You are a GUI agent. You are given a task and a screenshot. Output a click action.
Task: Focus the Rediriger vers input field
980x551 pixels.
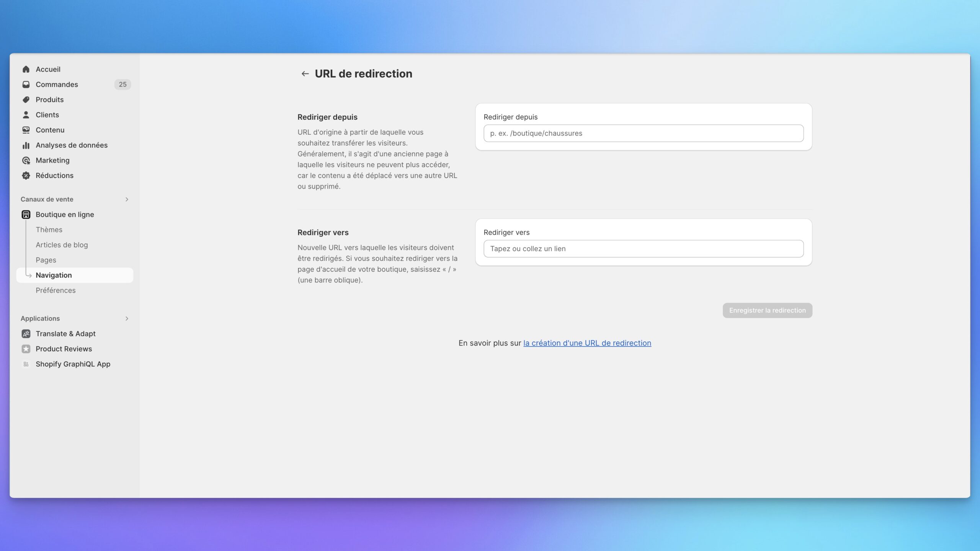pos(644,249)
